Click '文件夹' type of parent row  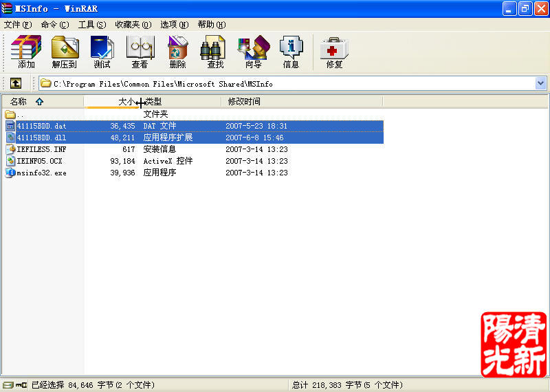click(156, 113)
